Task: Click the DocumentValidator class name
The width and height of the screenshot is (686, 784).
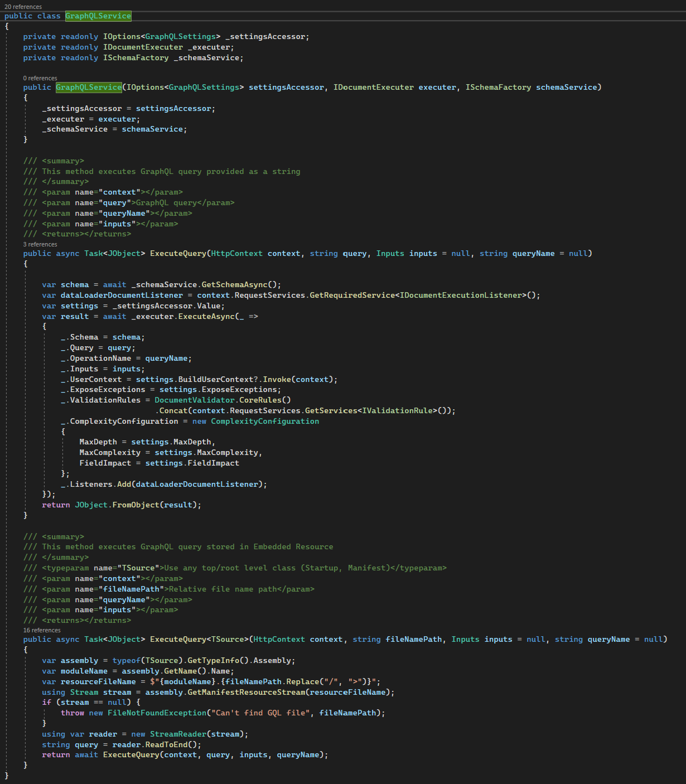Action: click(x=195, y=400)
